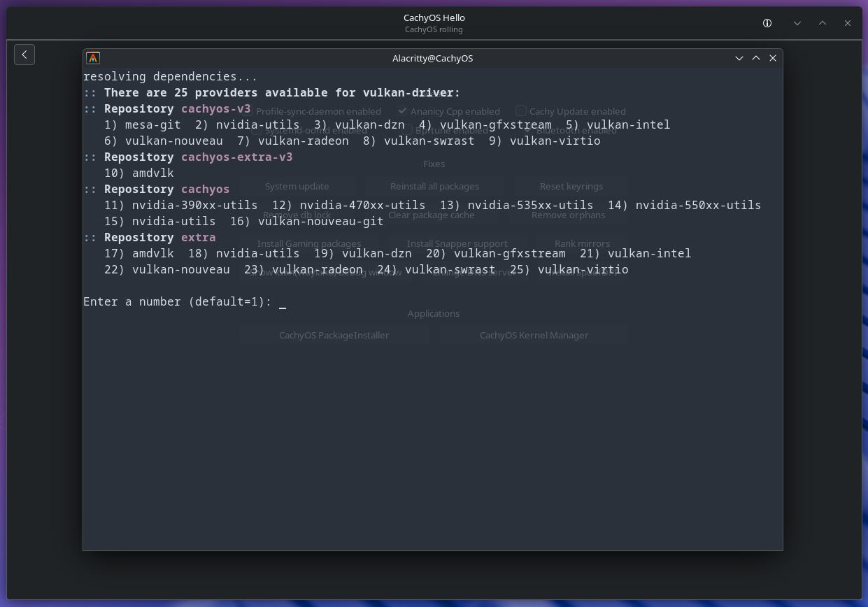This screenshot has width=868, height=607.
Task: Run a System update
Action: click(x=297, y=186)
